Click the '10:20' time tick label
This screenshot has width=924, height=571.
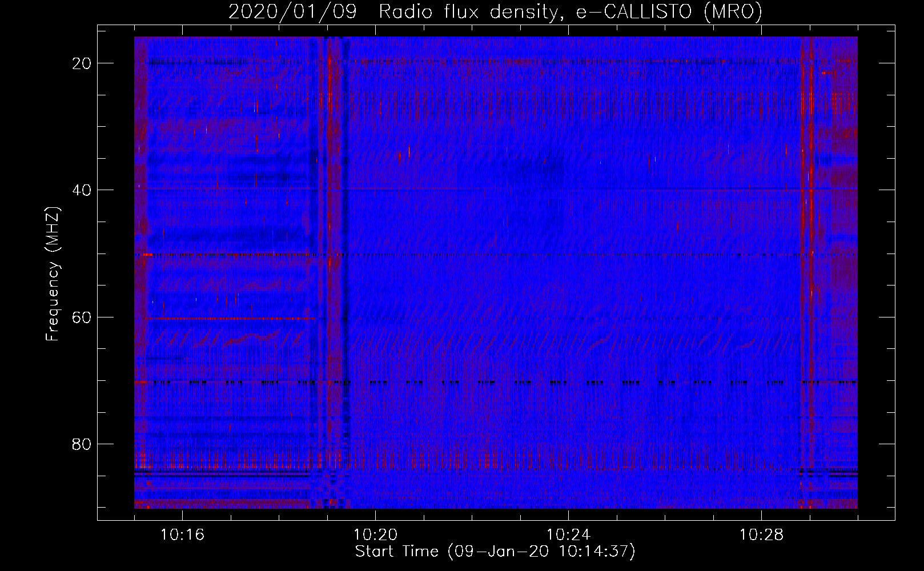pos(375,535)
